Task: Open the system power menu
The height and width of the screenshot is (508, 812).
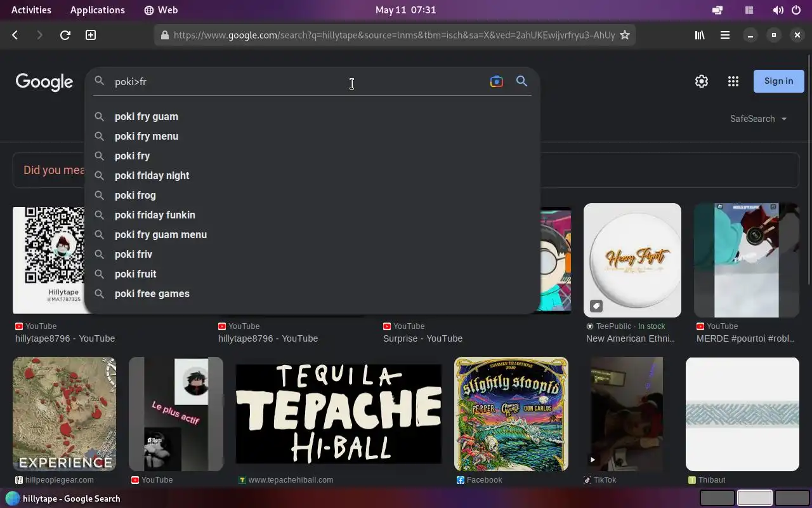Action: click(796, 10)
